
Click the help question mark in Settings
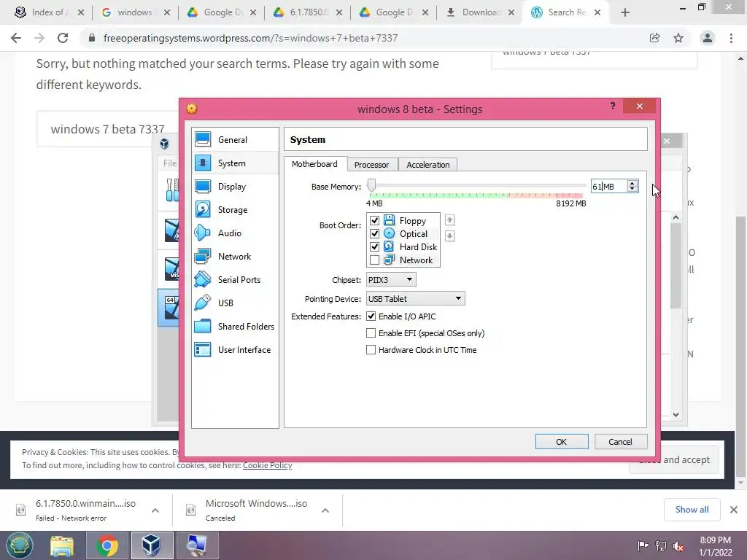click(x=613, y=106)
